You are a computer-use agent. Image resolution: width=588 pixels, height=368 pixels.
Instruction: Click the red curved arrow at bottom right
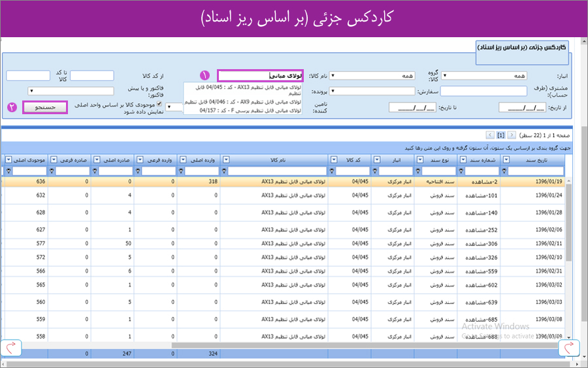569,348
